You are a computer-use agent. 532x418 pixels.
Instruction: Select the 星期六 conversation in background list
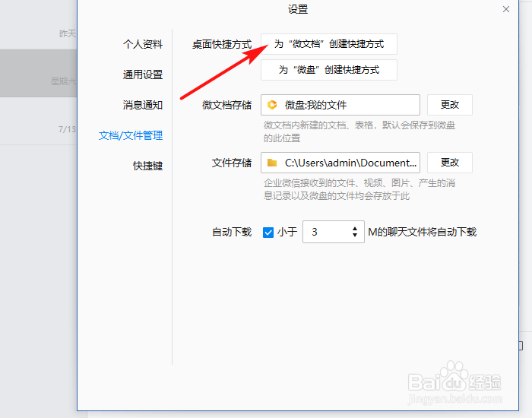coord(38,73)
